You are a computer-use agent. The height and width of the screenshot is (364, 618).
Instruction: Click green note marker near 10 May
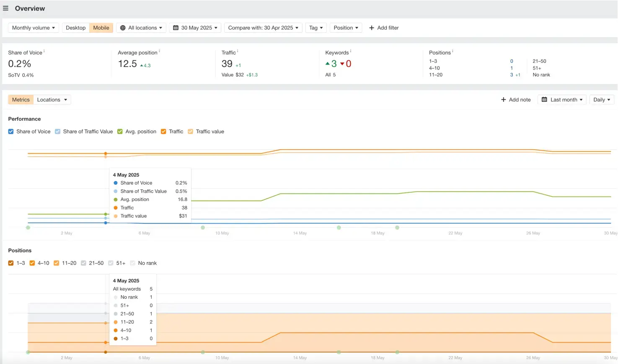(203, 227)
